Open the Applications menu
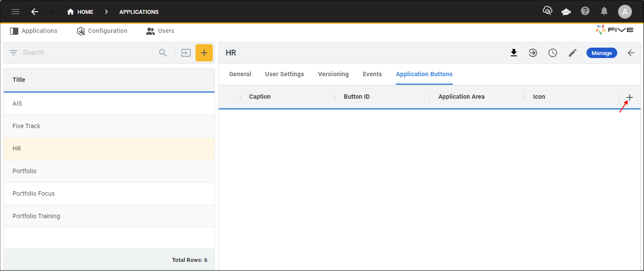The image size is (644, 271). click(x=34, y=31)
